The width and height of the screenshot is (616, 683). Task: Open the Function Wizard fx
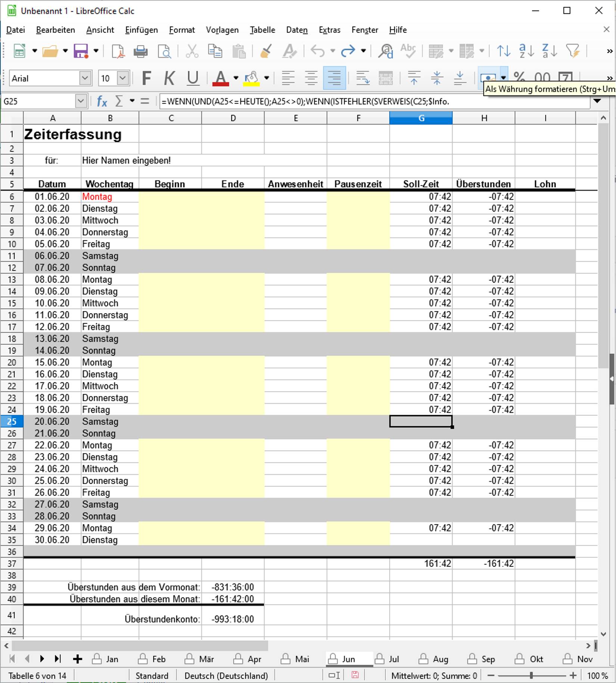pos(102,101)
